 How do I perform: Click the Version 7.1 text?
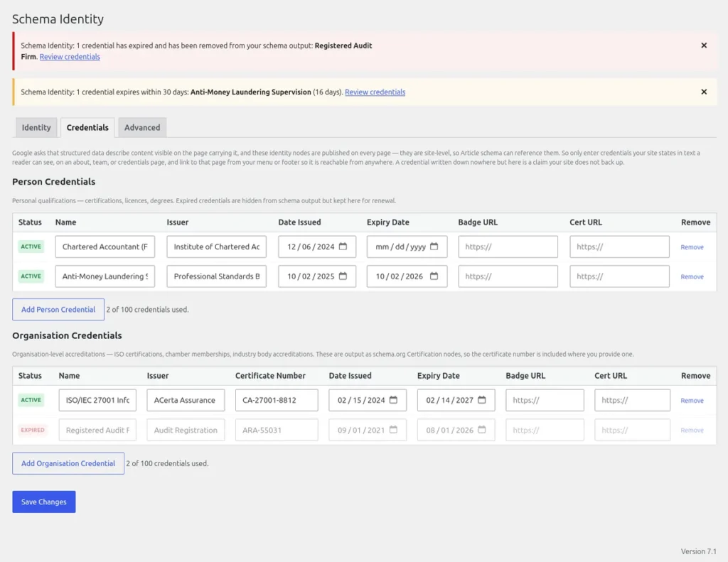(x=699, y=551)
